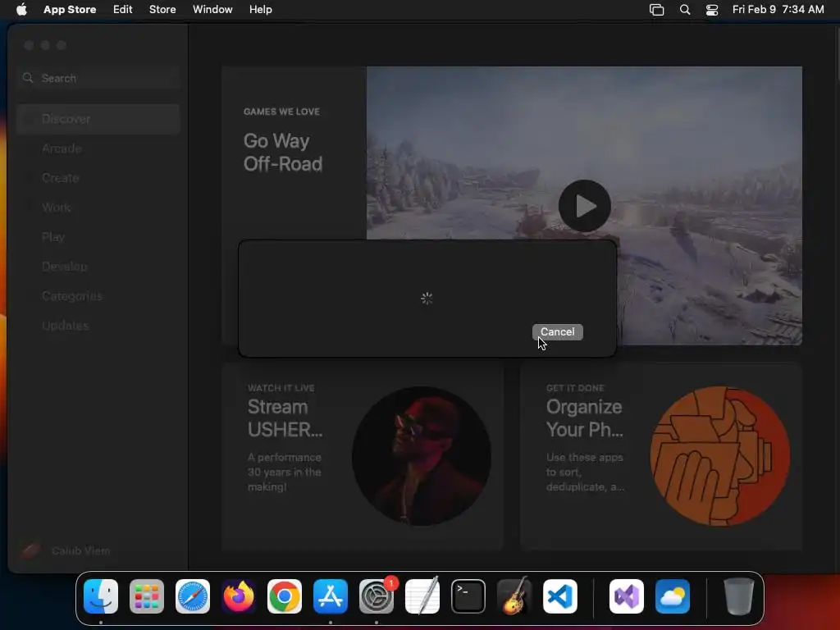Open the App Store menu
Viewport: 840px width, 630px height.
(70, 10)
